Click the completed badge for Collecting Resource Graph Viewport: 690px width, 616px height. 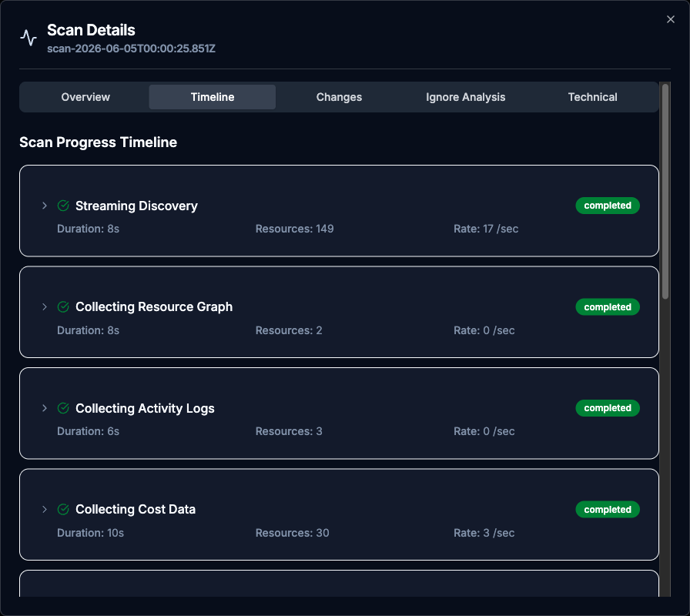coord(608,306)
